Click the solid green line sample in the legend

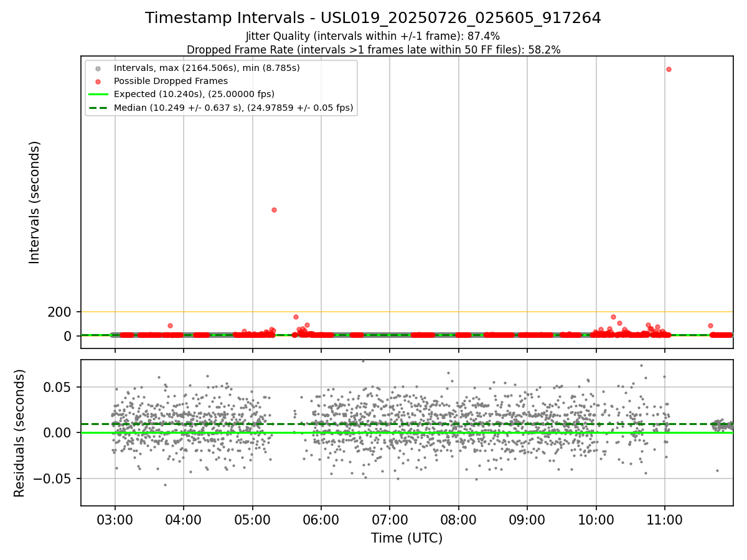(98, 95)
